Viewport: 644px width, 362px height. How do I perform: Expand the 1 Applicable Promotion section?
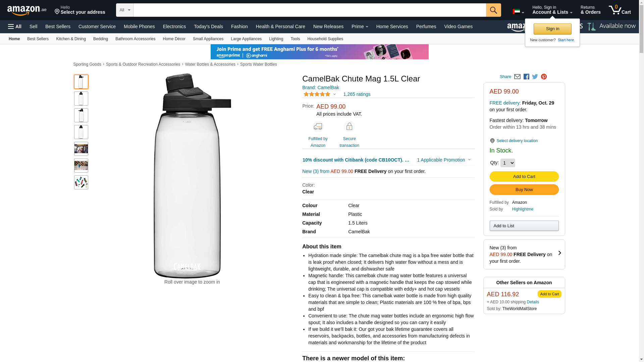click(x=444, y=160)
